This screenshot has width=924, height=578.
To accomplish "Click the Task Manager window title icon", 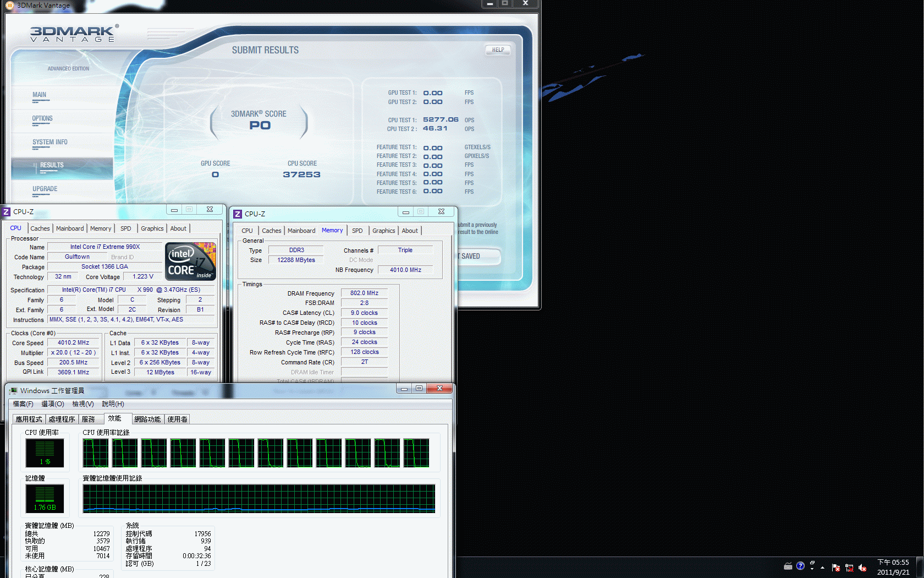I will 13,390.
